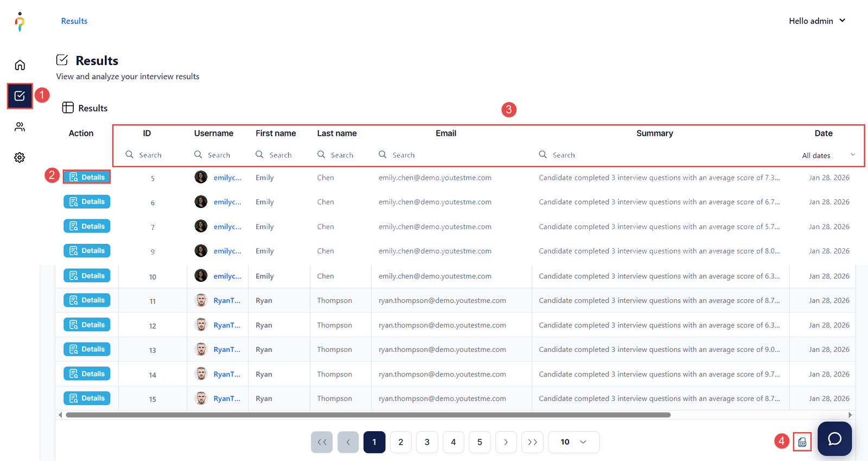Go to page 3 of results

point(427,442)
